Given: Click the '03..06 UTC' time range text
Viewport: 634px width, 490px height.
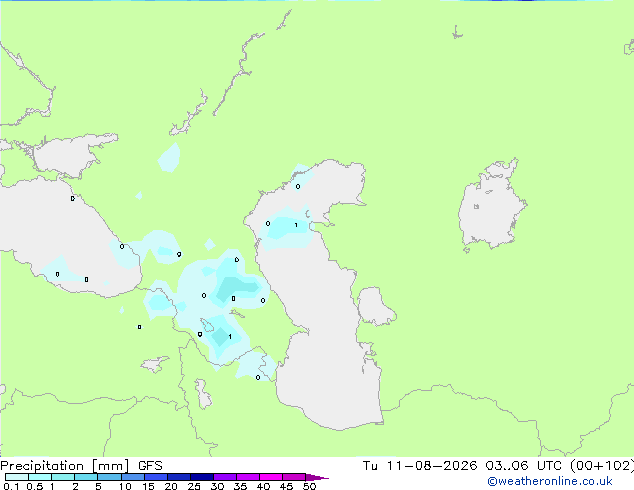Looking at the screenshot, I should [524, 466].
